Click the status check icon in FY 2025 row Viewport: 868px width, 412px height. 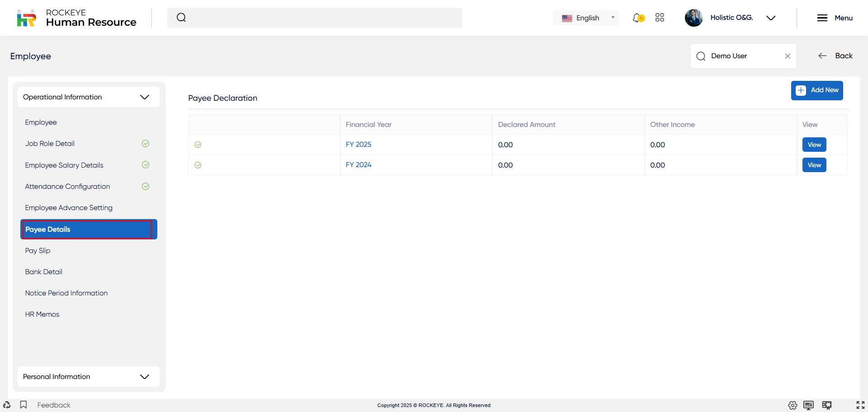198,145
